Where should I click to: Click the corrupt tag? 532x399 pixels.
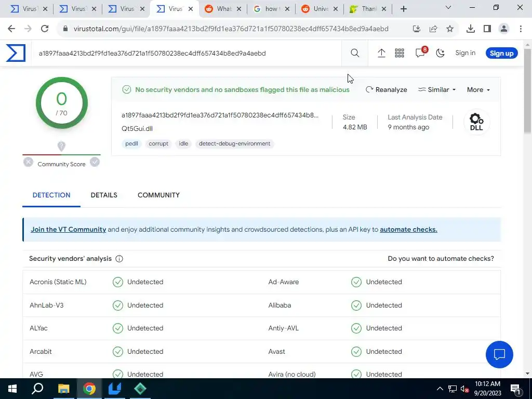tap(158, 143)
